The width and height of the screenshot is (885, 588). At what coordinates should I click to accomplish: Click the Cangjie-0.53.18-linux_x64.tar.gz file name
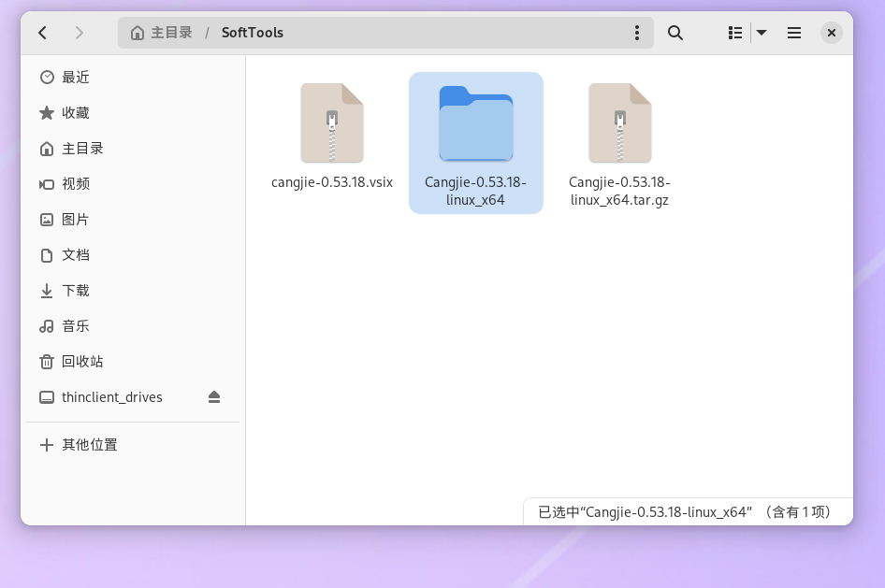click(619, 191)
